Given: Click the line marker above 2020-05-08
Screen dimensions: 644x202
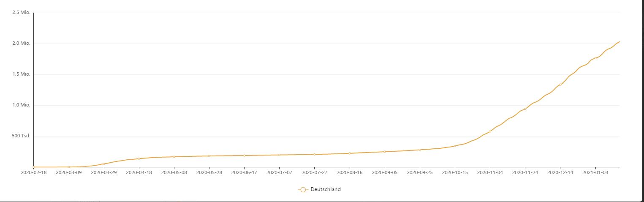Looking at the screenshot, I should point(174,157).
